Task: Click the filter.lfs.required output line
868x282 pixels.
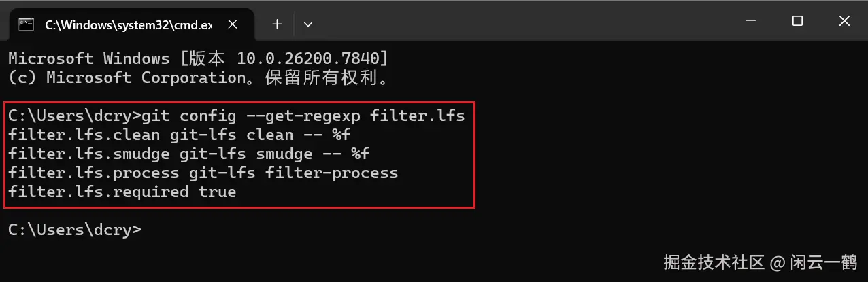Action: (122, 192)
